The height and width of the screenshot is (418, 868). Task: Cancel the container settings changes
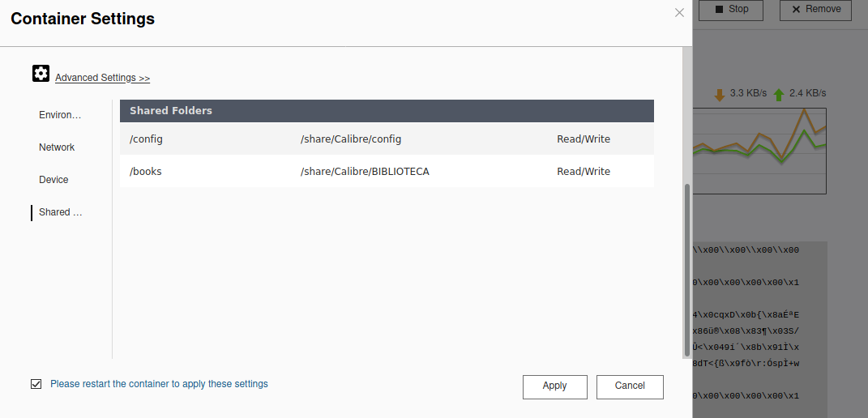[x=630, y=386]
